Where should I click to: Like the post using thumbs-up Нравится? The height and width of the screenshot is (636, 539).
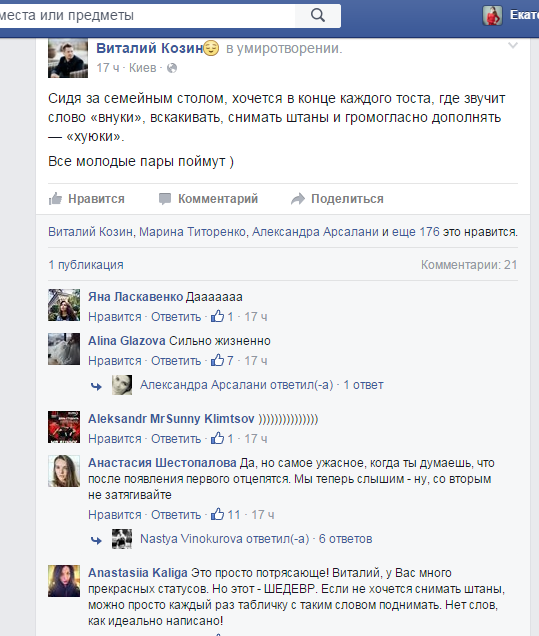click(87, 199)
